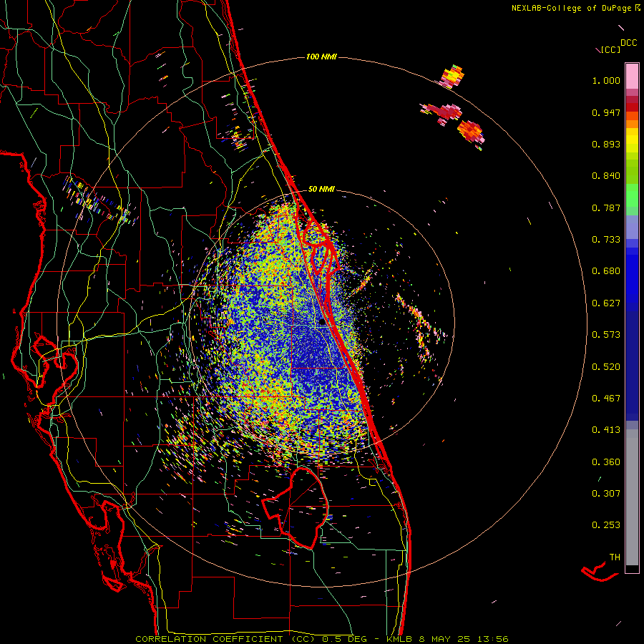The width and height of the screenshot is (644, 644).
Task: Click the 0.253 value on the color scale
Action: pyautogui.click(x=606, y=525)
